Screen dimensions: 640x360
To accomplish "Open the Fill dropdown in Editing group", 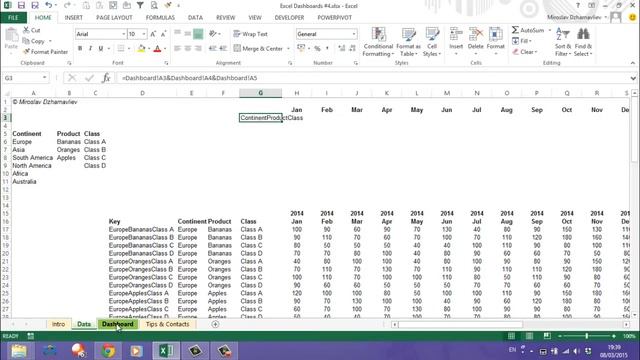I will (x=522, y=41).
